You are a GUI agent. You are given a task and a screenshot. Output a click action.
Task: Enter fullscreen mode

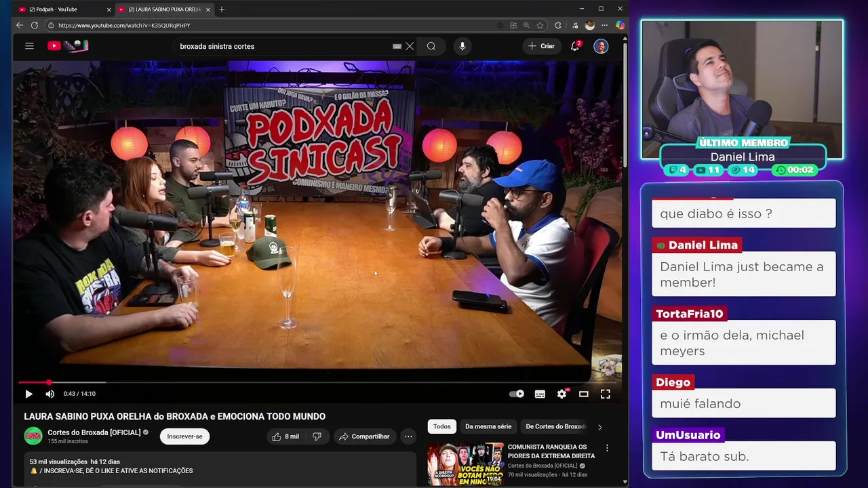click(x=606, y=394)
